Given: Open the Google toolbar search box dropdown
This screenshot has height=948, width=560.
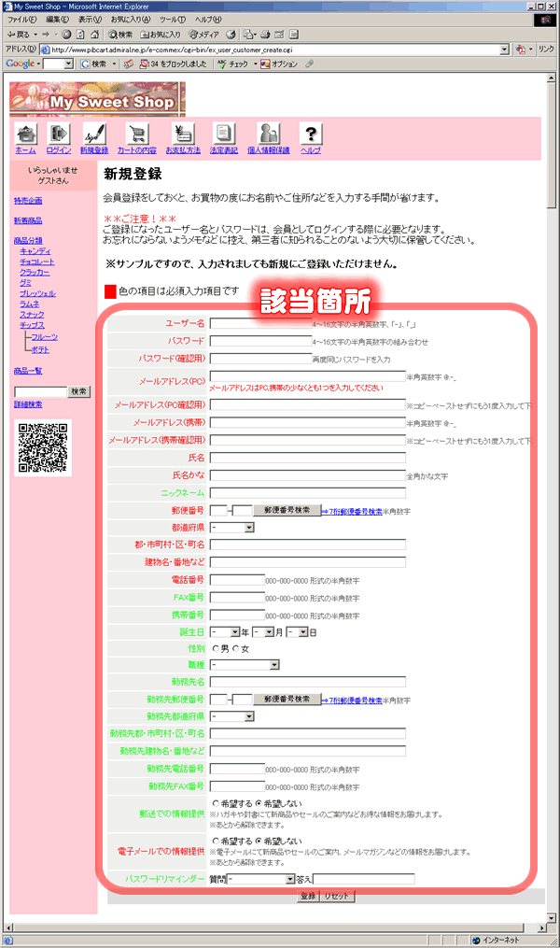Looking at the screenshot, I should [x=68, y=64].
